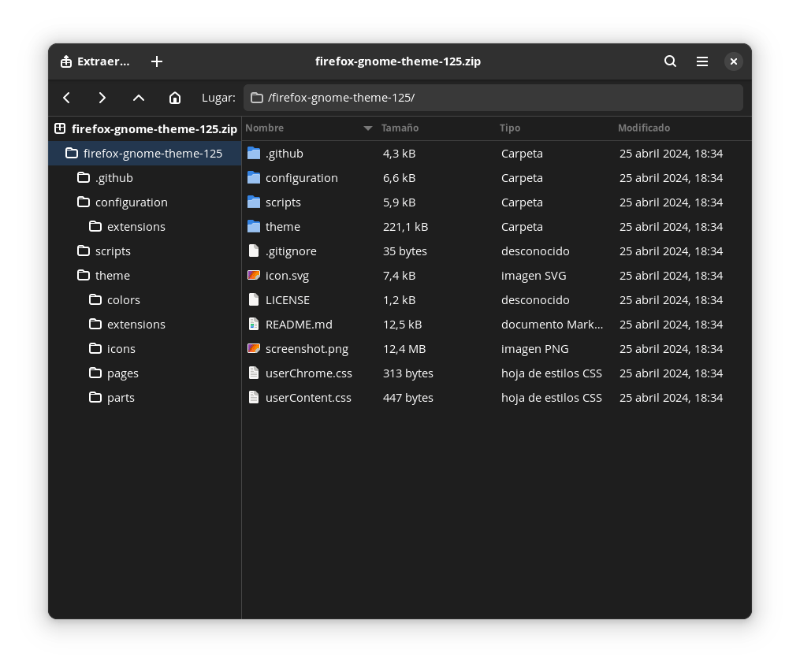Click icon.svg image file icon
800x672 pixels.
tap(254, 275)
